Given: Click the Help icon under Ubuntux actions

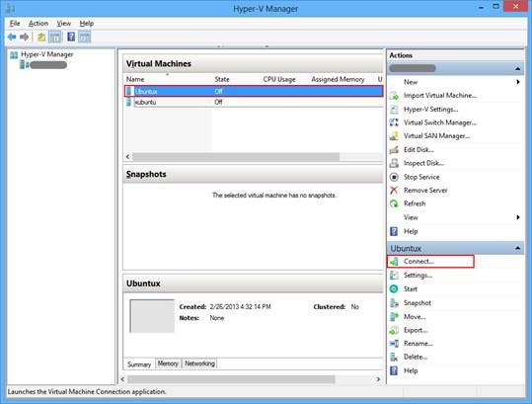Looking at the screenshot, I should (394, 370).
